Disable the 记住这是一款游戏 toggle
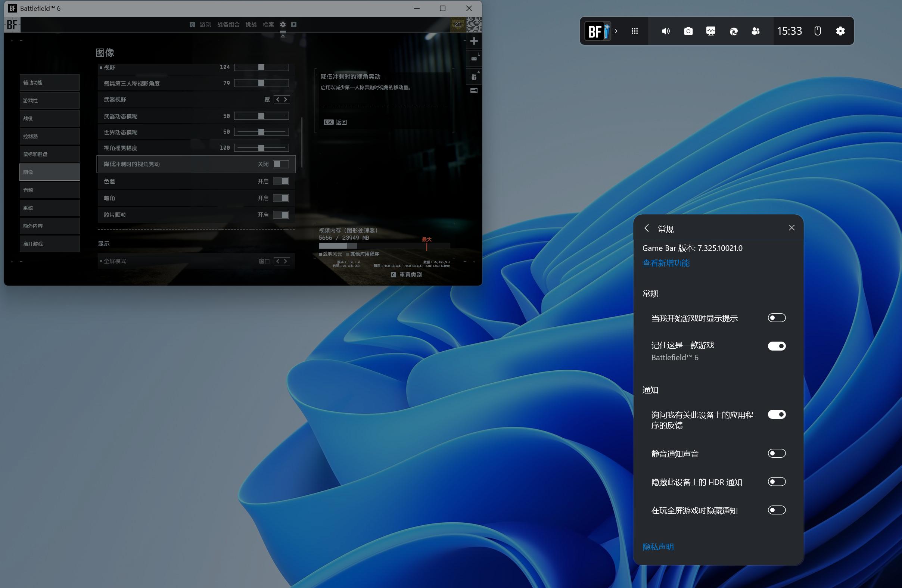The height and width of the screenshot is (588, 902). pos(777,346)
